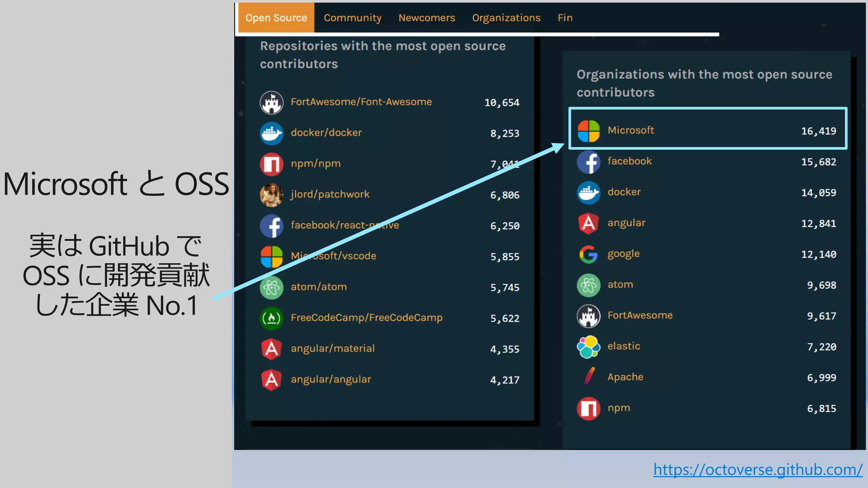The image size is (868, 488).
Task: Click the npm organization red logo
Action: (x=589, y=409)
